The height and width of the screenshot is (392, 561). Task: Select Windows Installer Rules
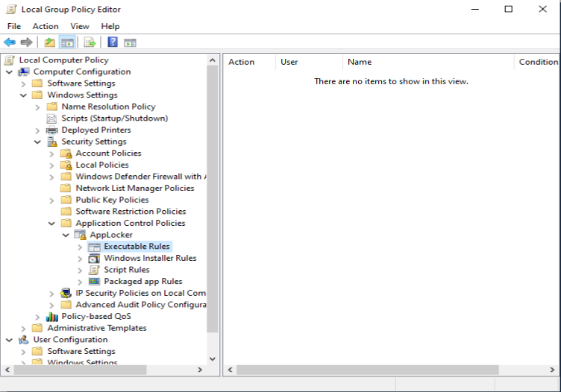(x=150, y=258)
